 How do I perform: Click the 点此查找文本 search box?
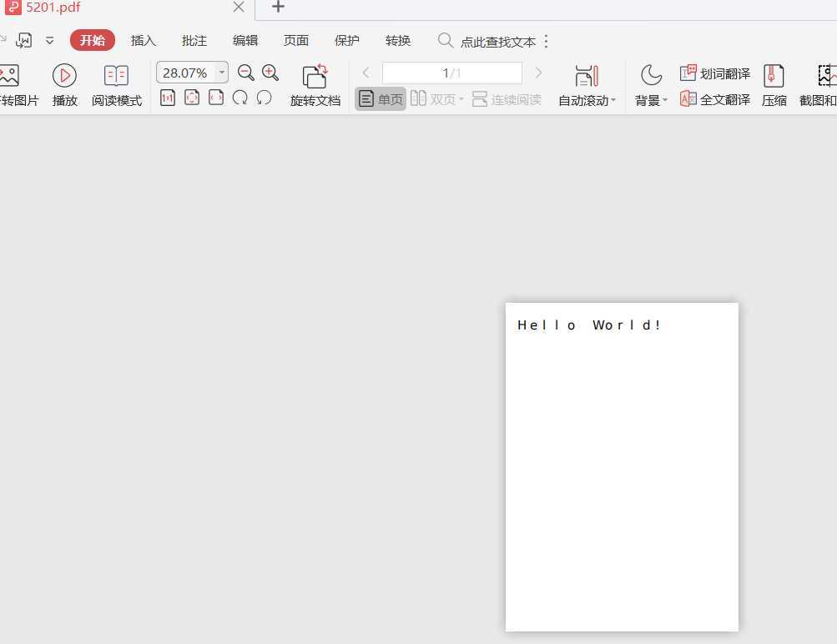[497, 42]
